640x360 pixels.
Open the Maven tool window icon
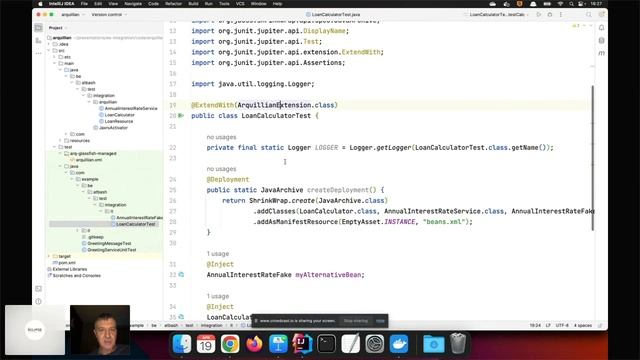[601, 53]
